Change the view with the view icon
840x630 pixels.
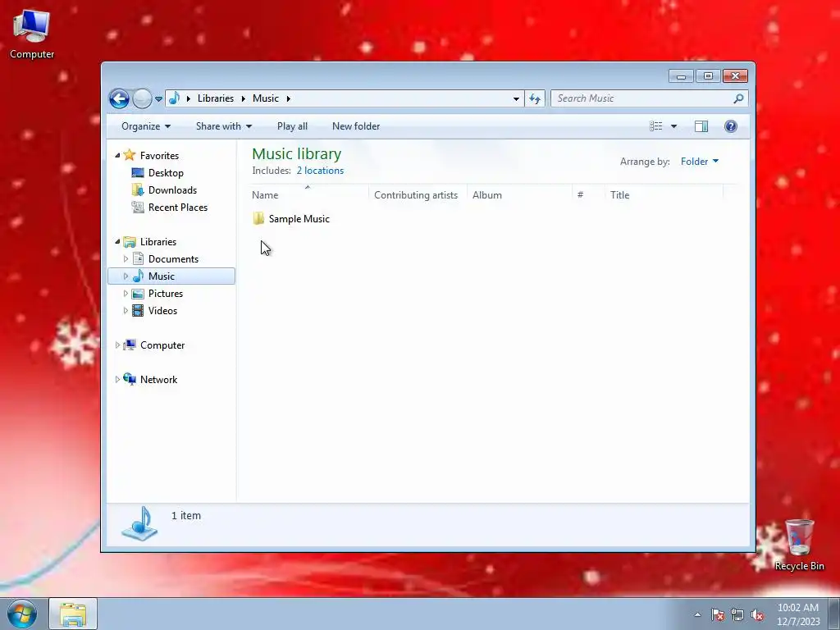point(655,126)
